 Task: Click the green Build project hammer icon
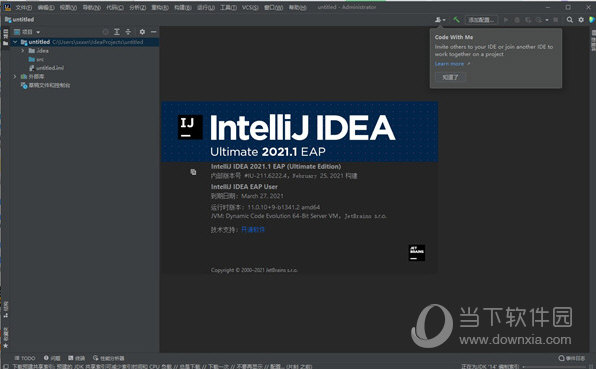tap(456, 20)
